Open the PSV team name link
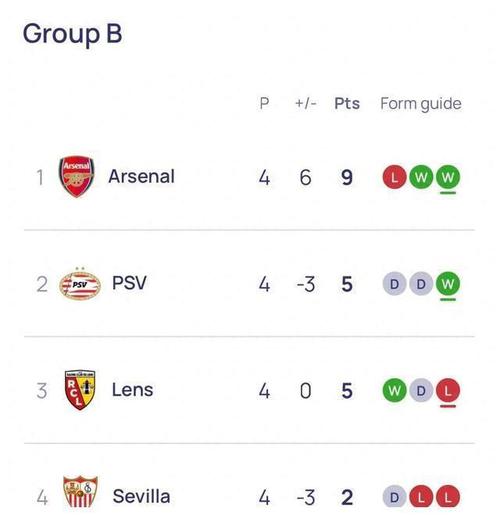Viewport: 500px width, 515px height. click(129, 283)
